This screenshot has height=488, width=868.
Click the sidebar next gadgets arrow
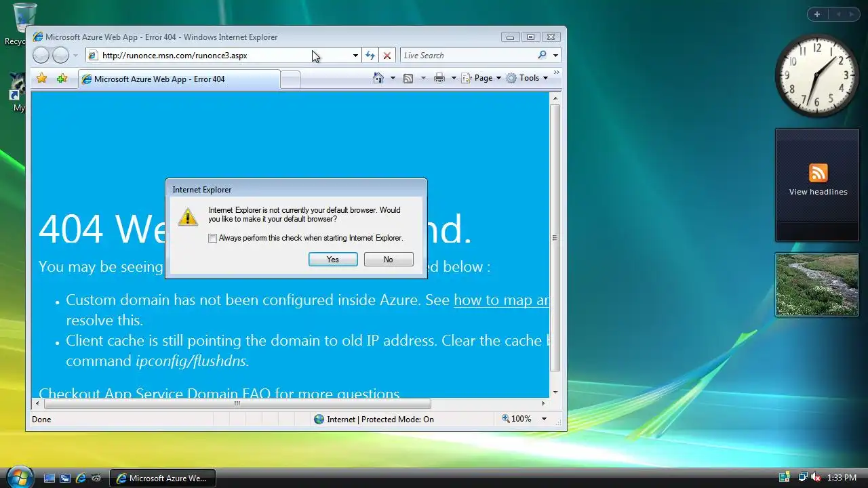852,14
